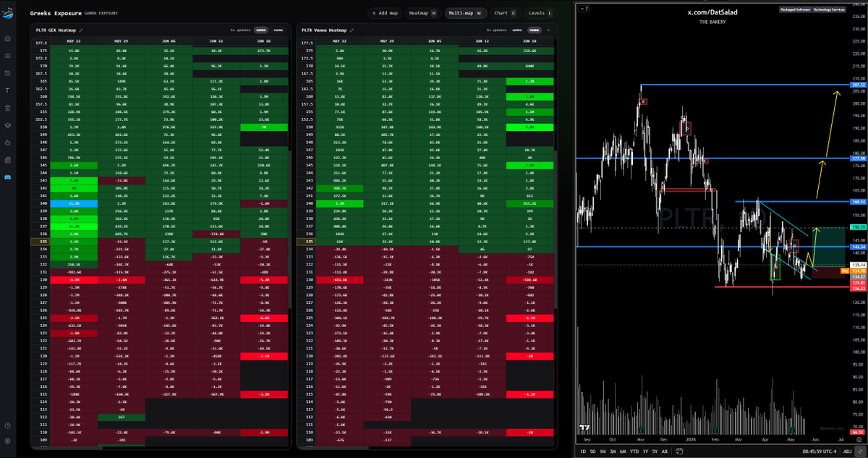Switch to Chart view

point(504,13)
